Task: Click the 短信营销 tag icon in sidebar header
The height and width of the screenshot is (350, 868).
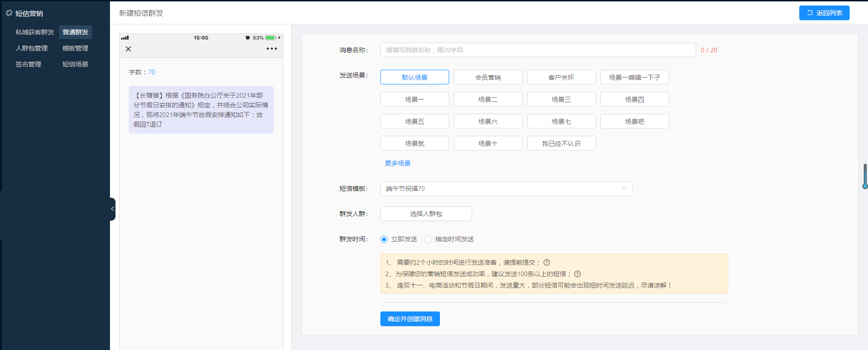Action: click(9, 13)
